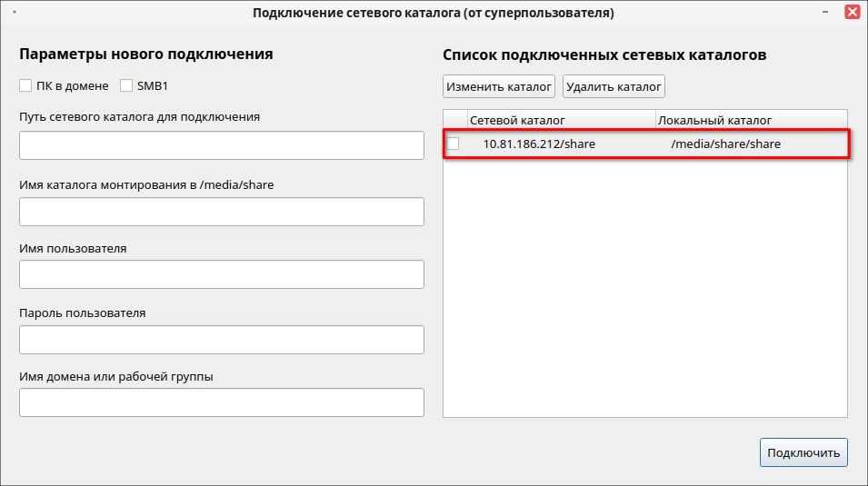Enable the 'ПК в домене' checkbox

(25, 86)
